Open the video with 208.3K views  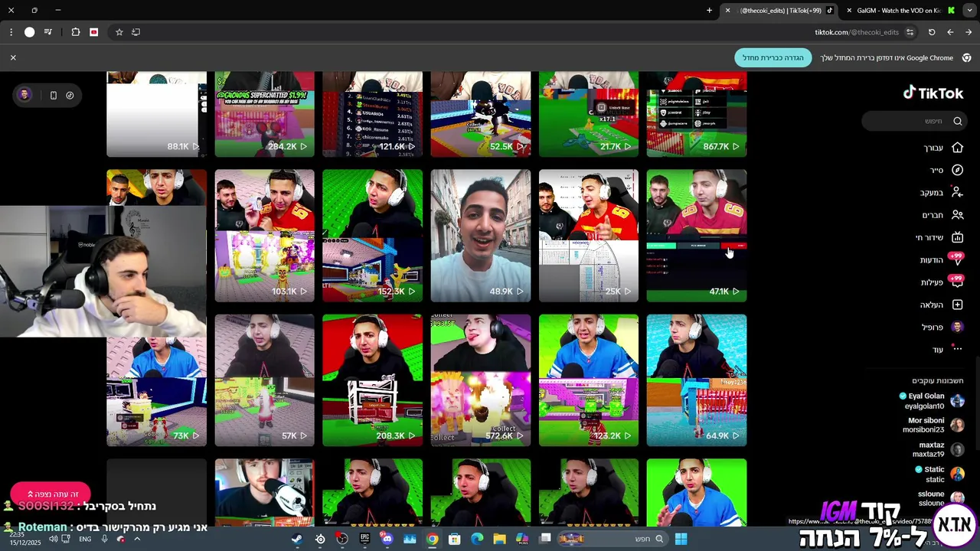tap(372, 380)
